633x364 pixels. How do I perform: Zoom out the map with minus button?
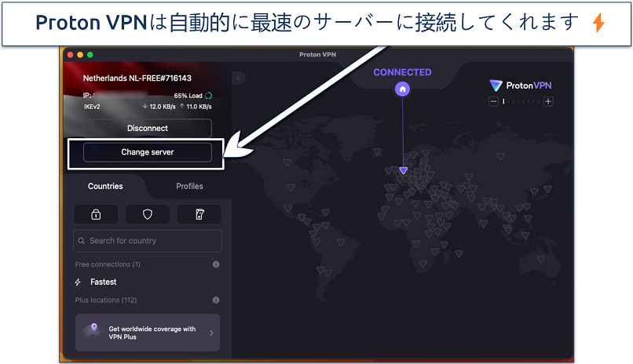tap(493, 101)
